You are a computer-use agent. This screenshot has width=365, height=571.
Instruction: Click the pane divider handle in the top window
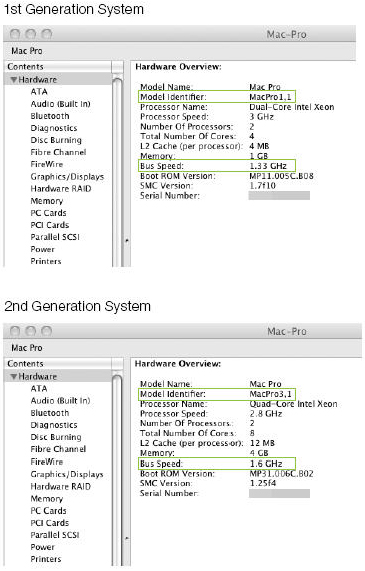[127, 240]
